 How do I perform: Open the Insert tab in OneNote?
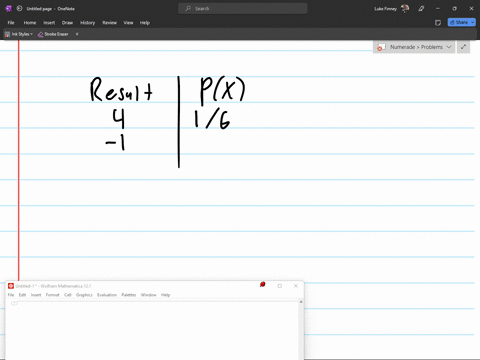click(49, 23)
